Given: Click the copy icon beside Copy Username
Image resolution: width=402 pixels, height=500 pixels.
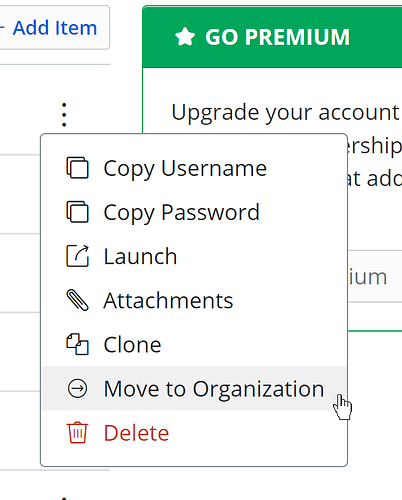Looking at the screenshot, I should [x=77, y=168].
